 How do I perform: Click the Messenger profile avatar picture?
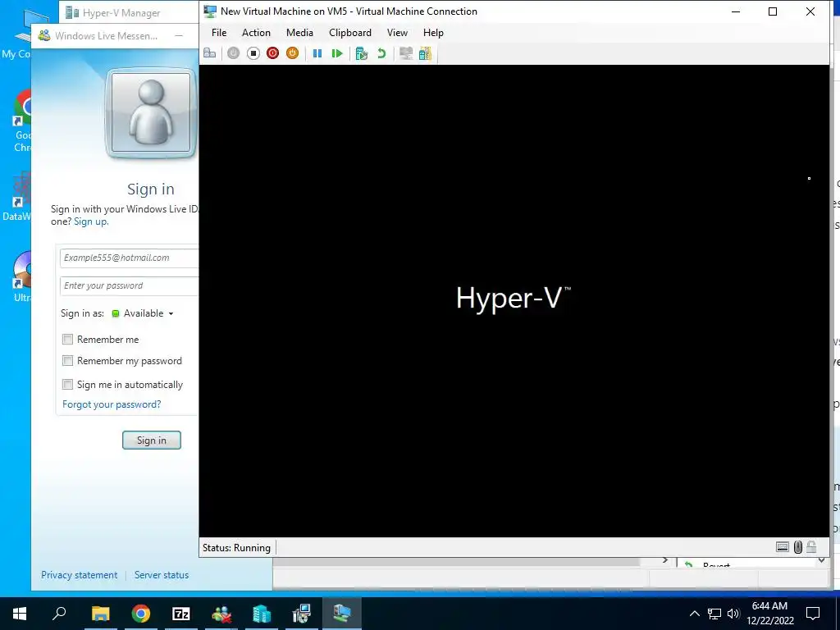point(151,112)
